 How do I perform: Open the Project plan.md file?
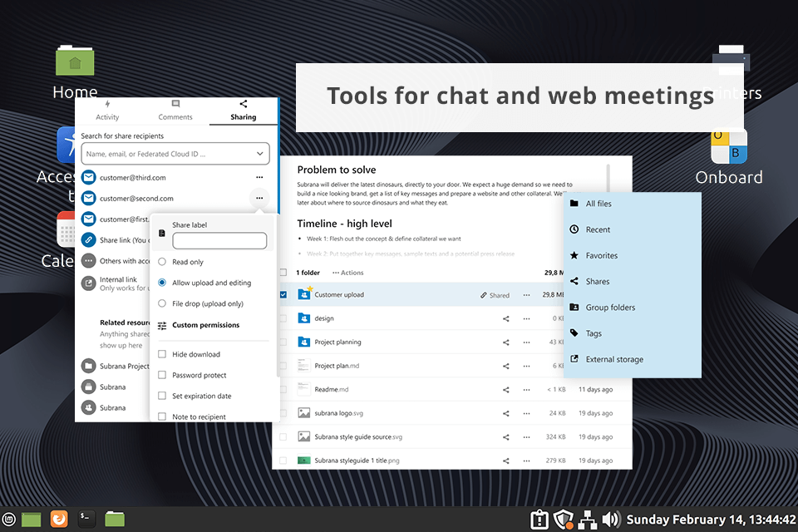pos(337,366)
